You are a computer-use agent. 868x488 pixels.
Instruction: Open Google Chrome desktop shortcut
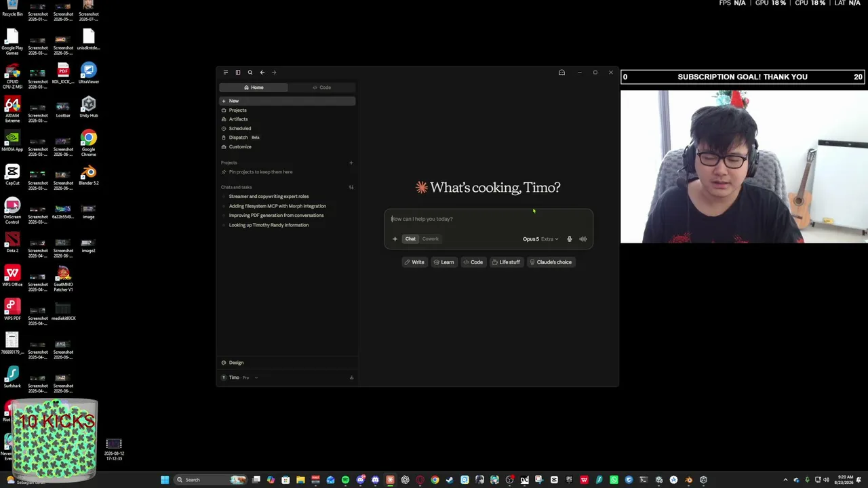pos(88,144)
